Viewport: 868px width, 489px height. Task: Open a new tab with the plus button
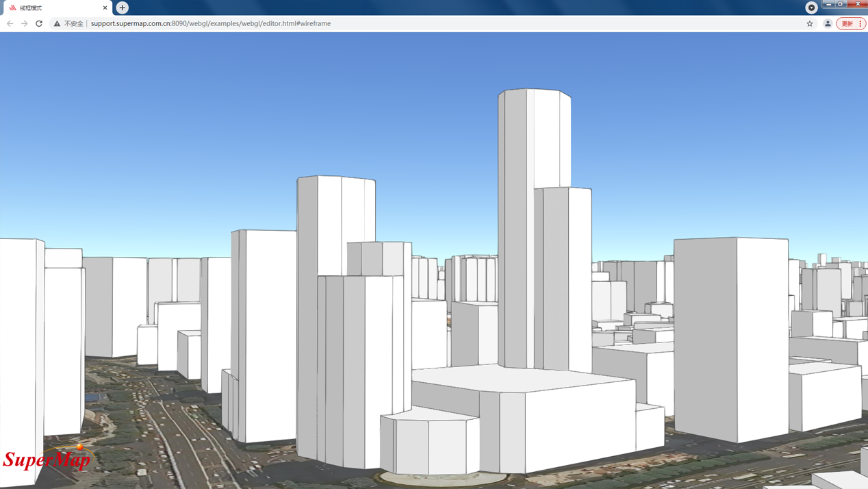pyautogui.click(x=122, y=8)
